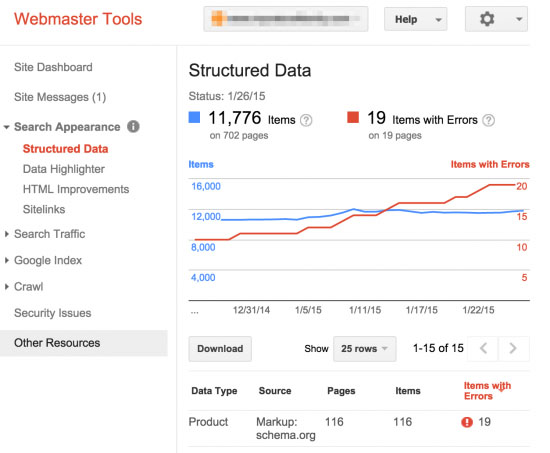Click the red Items with Errors chart label
This screenshot has width=550, height=453.
tap(490, 164)
